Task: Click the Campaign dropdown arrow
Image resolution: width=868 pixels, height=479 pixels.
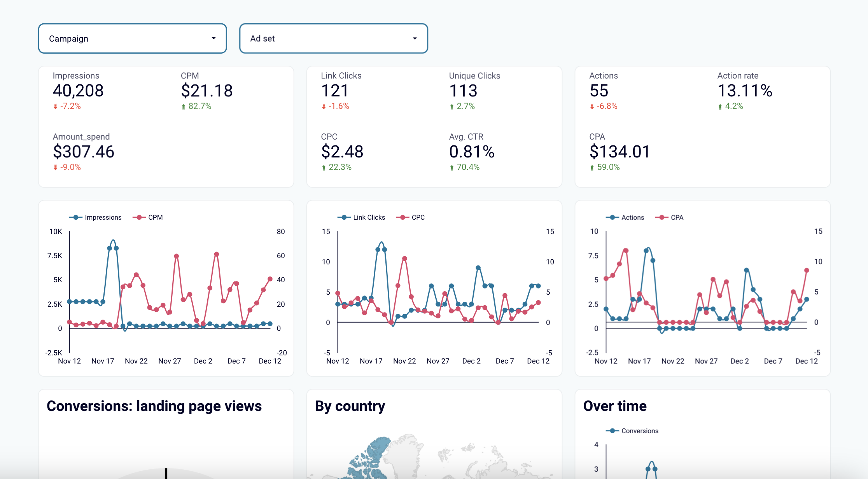Action: pyautogui.click(x=213, y=38)
